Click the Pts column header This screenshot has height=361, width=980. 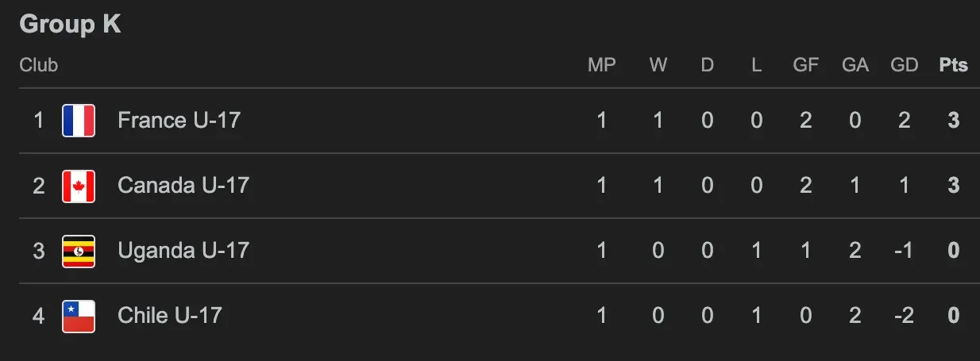coord(953,65)
